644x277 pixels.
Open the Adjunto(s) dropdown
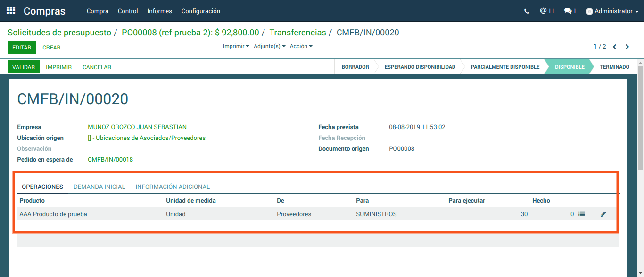(269, 46)
